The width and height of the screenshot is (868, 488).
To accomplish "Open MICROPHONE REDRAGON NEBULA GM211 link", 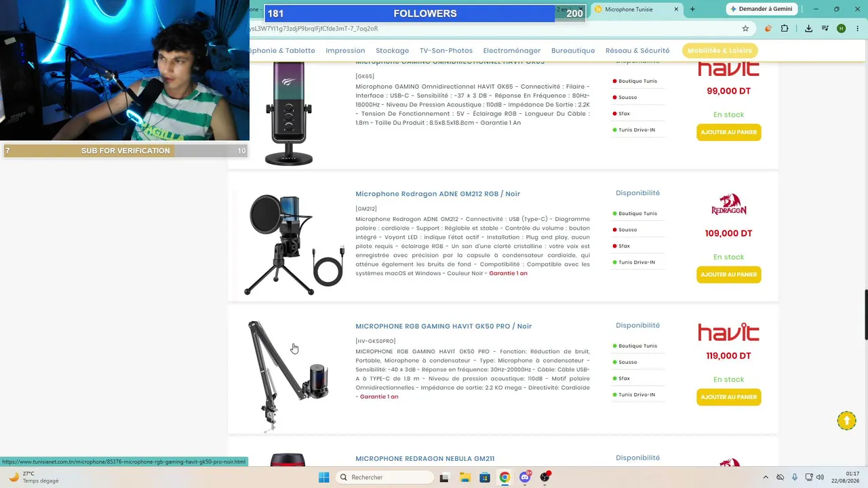I will tap(425, 459).
